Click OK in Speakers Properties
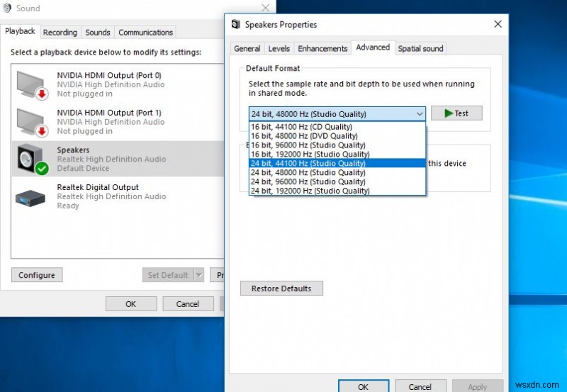567x392 pixels. (364, 386)
